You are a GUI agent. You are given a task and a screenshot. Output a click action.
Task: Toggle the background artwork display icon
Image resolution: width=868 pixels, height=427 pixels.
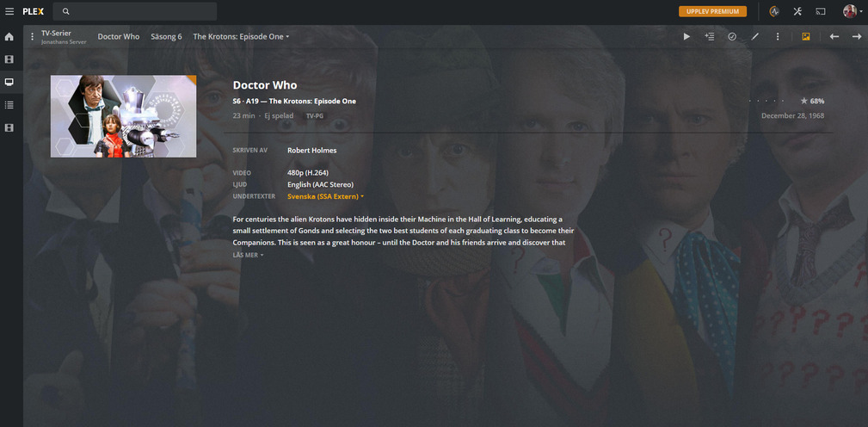coord(805,36)
